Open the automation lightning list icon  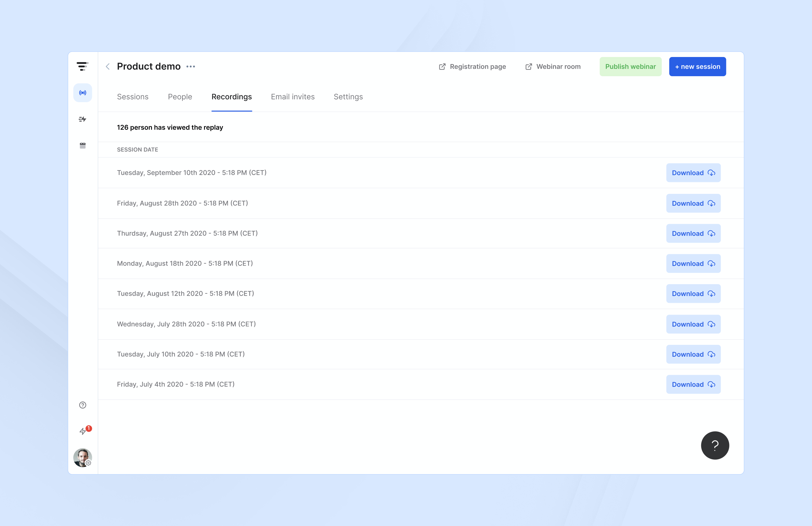[x=83, y=119]
